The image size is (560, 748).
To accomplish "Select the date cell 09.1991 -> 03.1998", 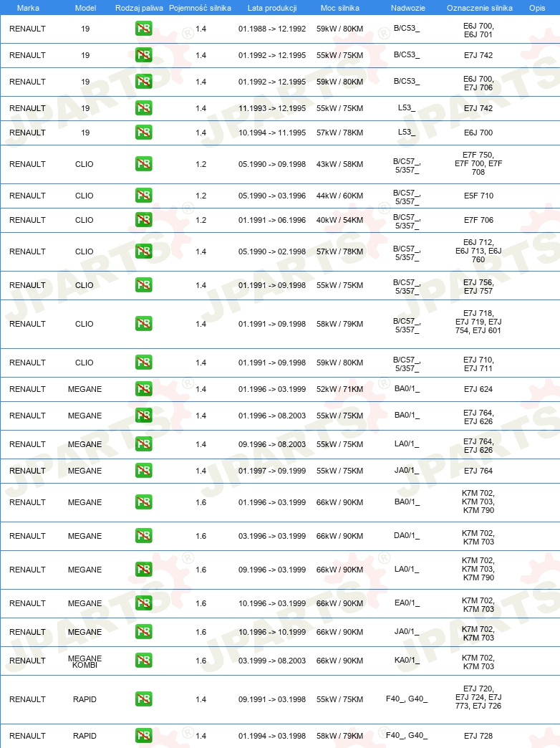I will click(x=272, y=699).
